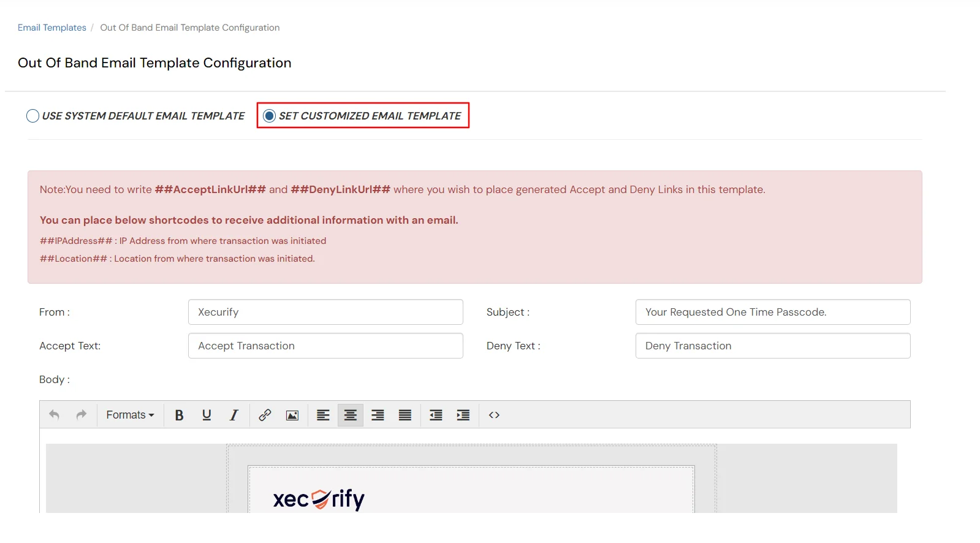Click the Out Of Band Email Template Configuration heading
The width and height of the screenshot is (980, 543).
click(x=154, y=63)
